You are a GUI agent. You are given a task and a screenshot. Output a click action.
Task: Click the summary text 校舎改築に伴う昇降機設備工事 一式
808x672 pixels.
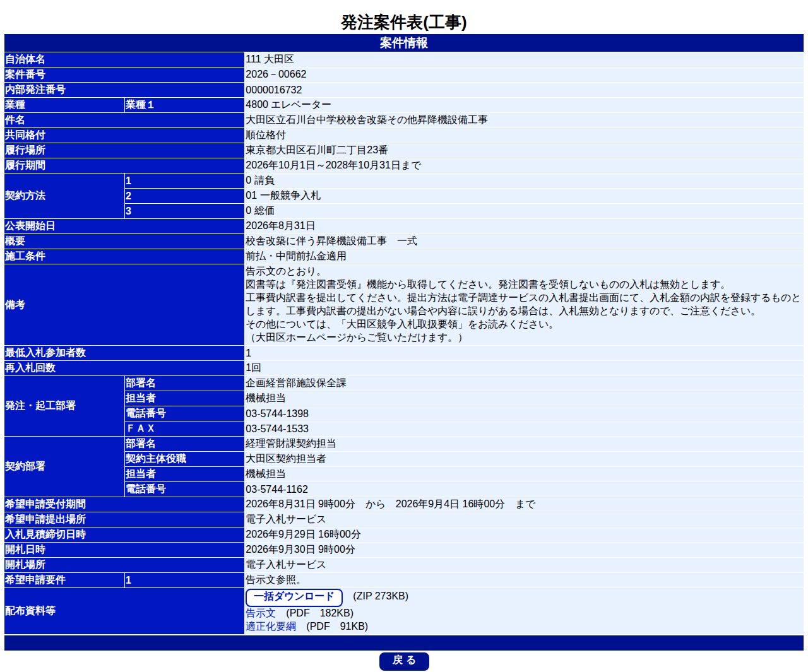click(x=331, y=241)
